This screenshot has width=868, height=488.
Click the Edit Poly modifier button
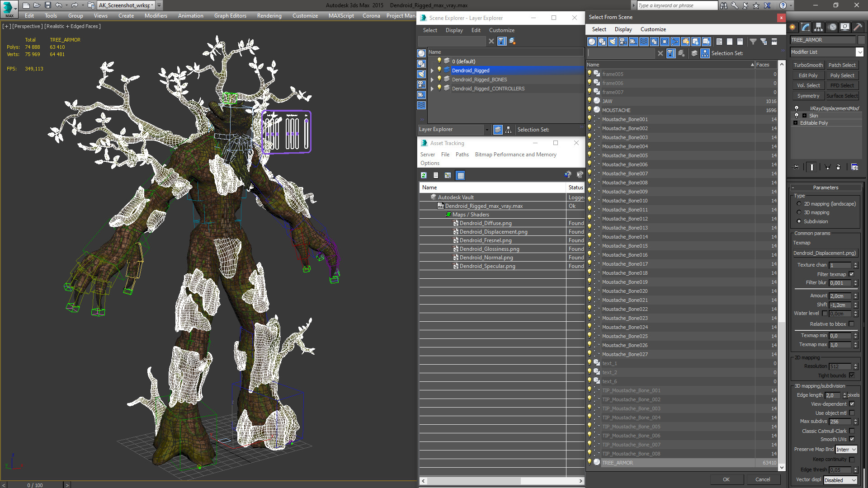tap(808, 75)
